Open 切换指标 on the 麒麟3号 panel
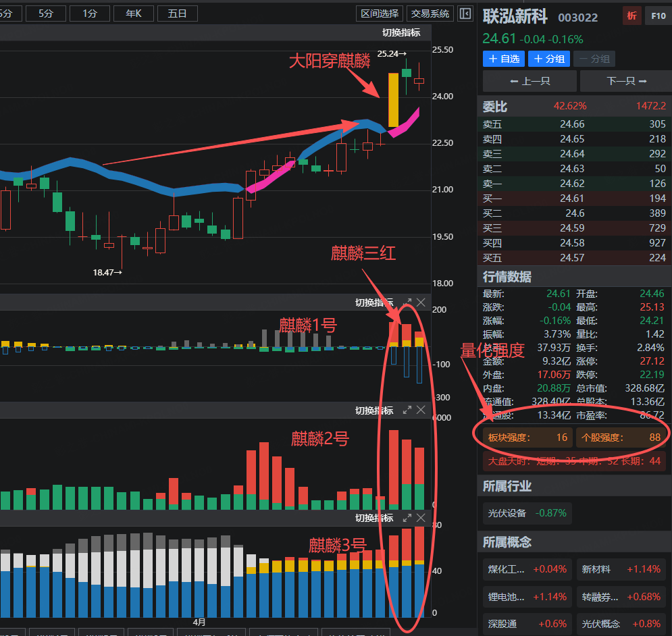Viewport: 672px width, 636px height. coord(373,518)
